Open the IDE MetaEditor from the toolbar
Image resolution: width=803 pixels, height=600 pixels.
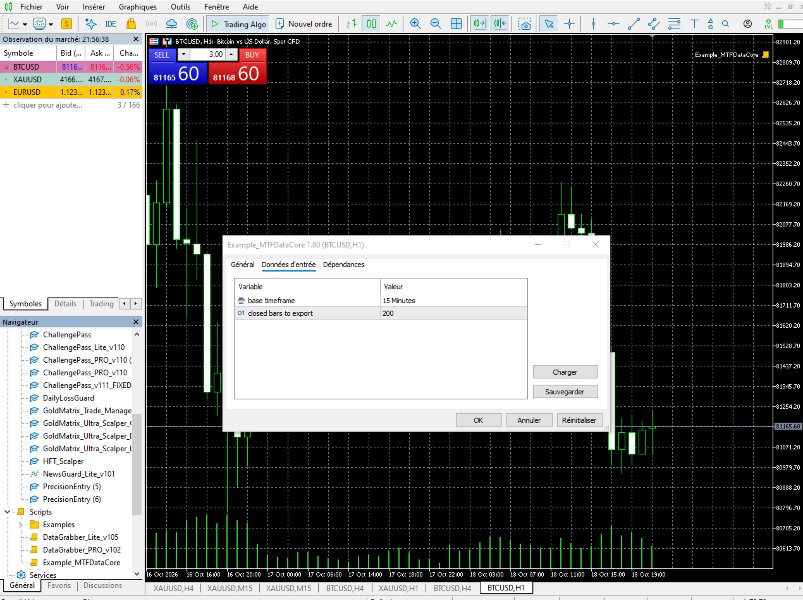110,24
